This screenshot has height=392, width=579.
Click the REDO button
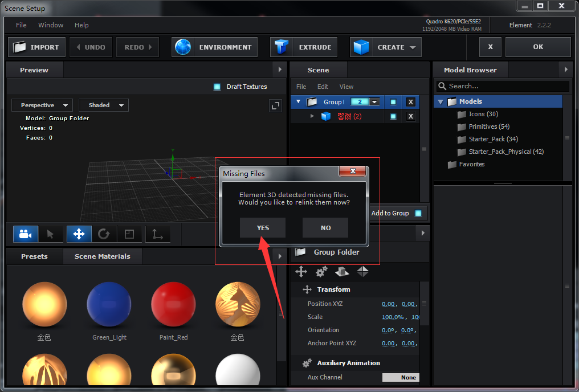137,47
